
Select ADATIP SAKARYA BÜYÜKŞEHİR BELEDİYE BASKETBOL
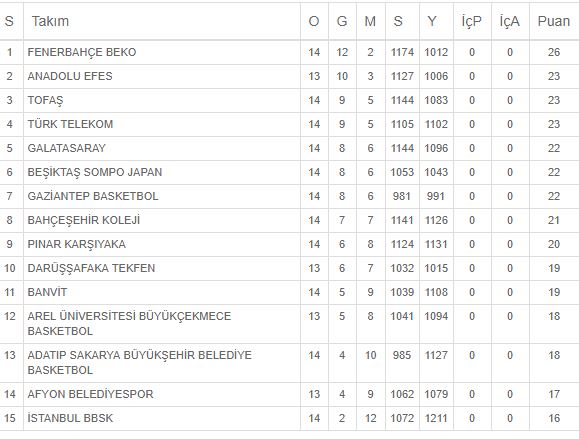(x=140, y=363)
